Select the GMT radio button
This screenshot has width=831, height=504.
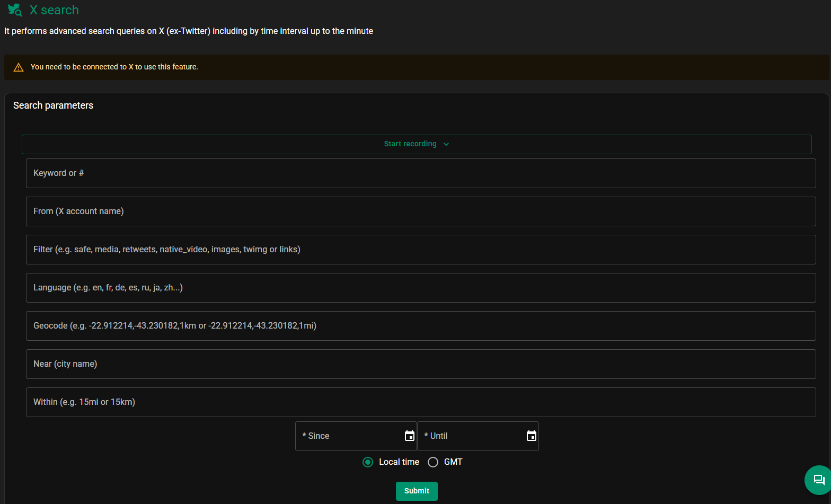click(433, 462)
